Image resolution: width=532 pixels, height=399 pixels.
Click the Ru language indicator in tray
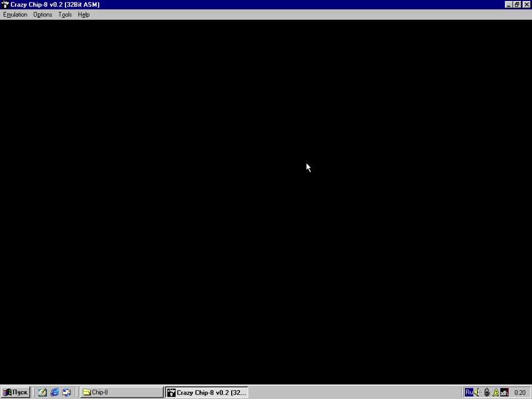pos(469,392)
